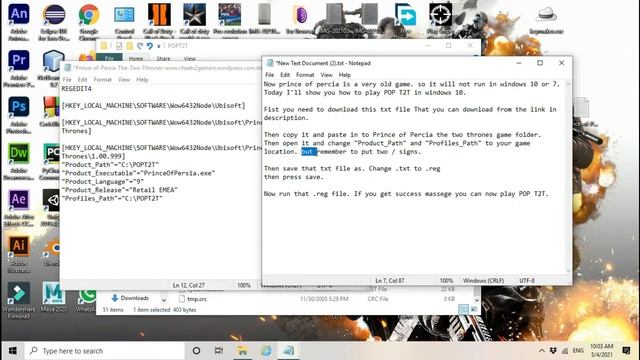640x360 pixels.
Task: Click globe browser icon on taskbar
Action: coord(266,351)
